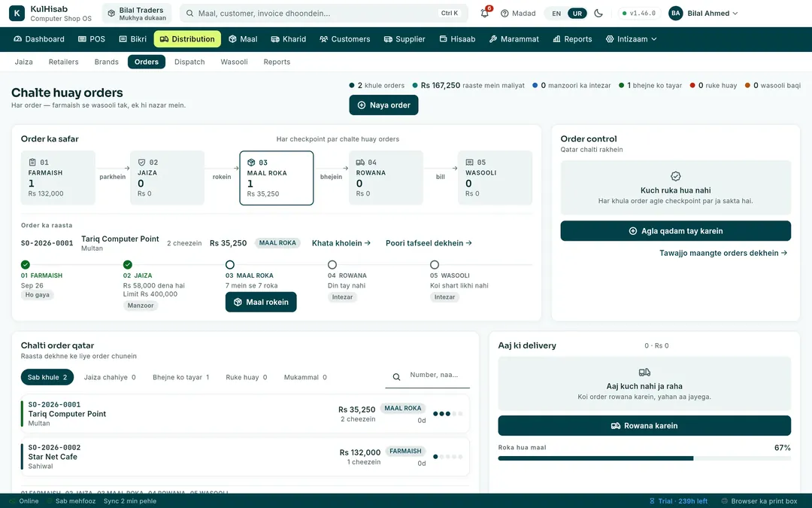This screenshot has height=508, width=812.
Task: Open the notifications bell
Action: coord(485,14)
